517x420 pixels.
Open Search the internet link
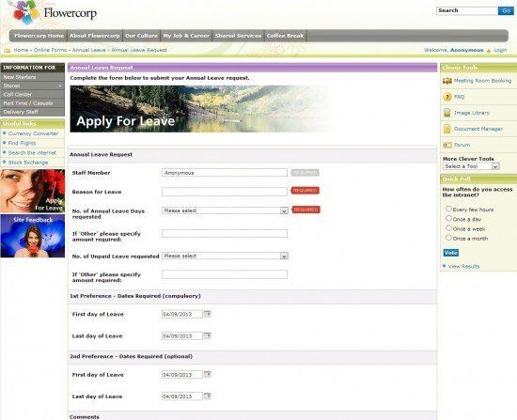[32, 153]
